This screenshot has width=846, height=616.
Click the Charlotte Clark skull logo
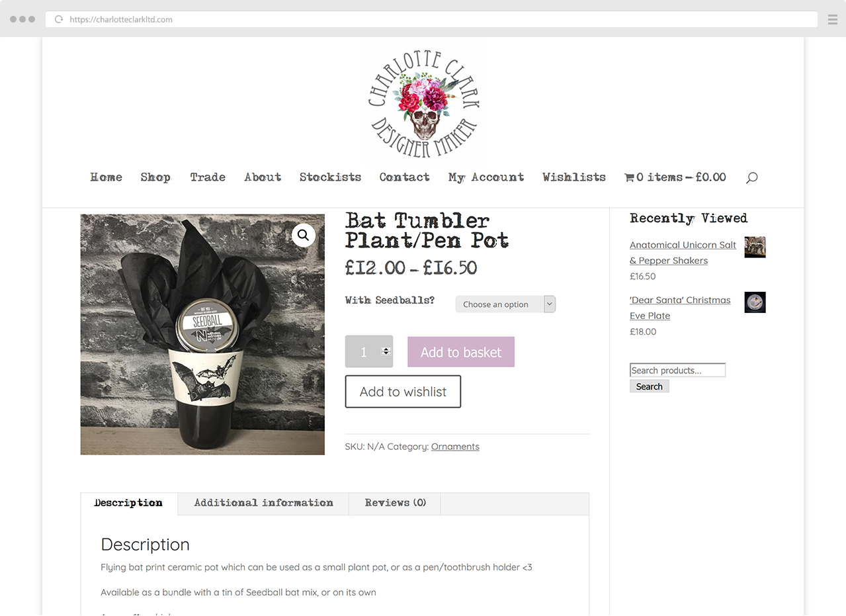423,104
